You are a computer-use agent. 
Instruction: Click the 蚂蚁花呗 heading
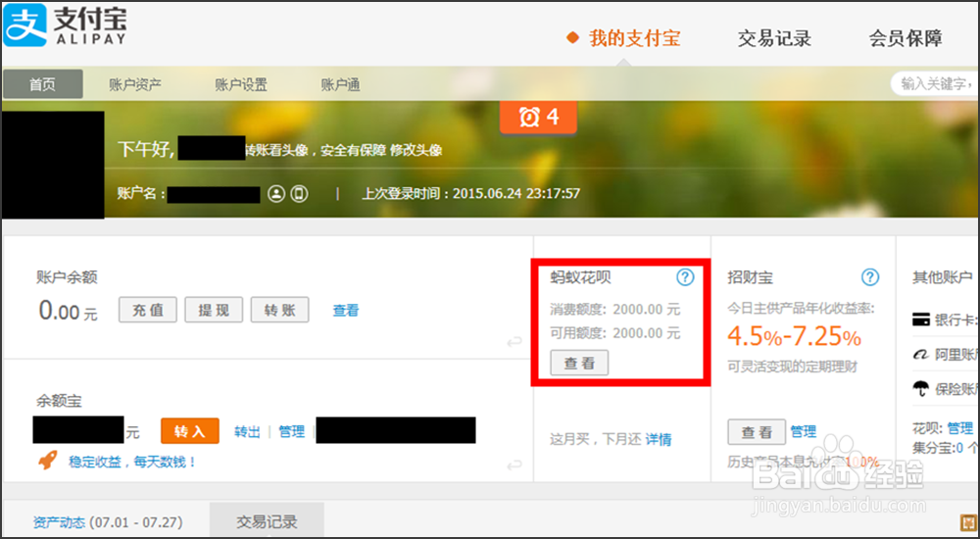(x=580, y=277)
